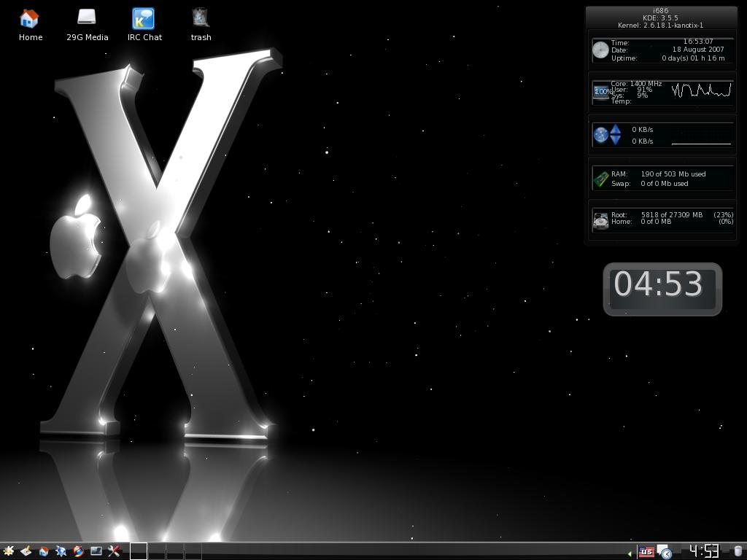
Task: Click the 'Kernel: 2.6.18.1-kanotix-1' text
Action: pyautogui.click(x=660, y=26)
